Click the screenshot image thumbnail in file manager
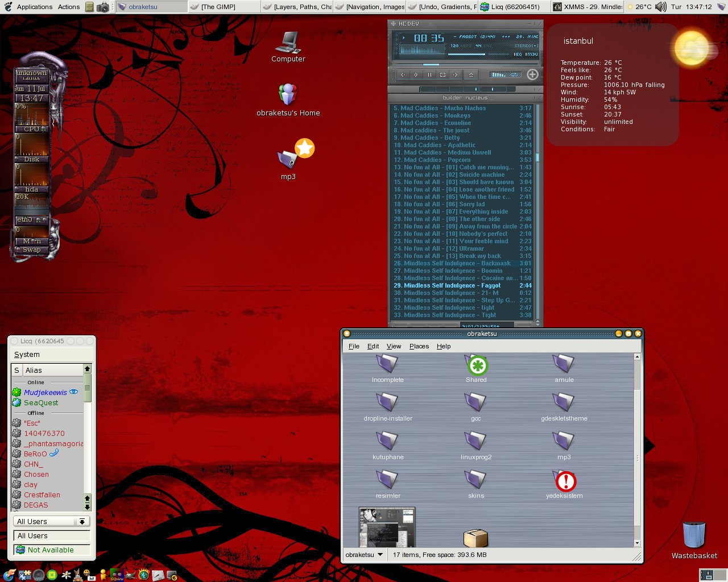The image size is (728, 582). pyautogui.click(x=387, y=527)
